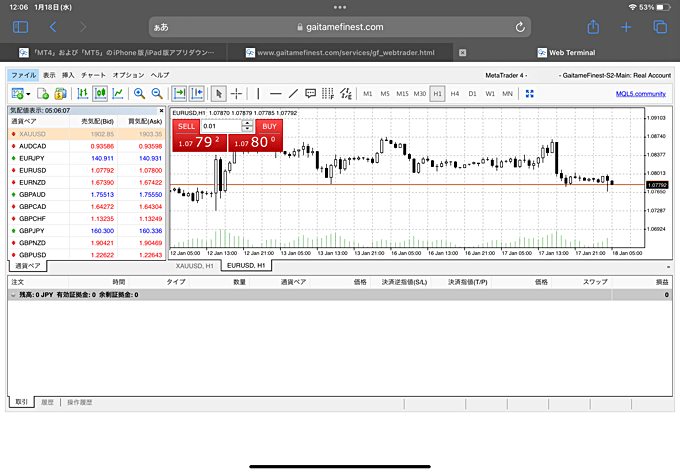Increase lot volume with up stepper

247,123
